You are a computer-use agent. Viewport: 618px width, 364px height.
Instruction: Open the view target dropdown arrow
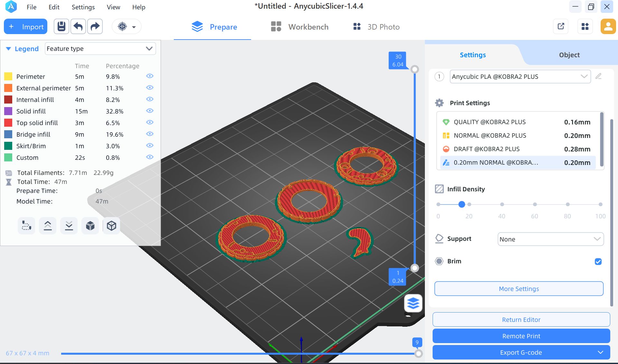(x=134, y=27)
